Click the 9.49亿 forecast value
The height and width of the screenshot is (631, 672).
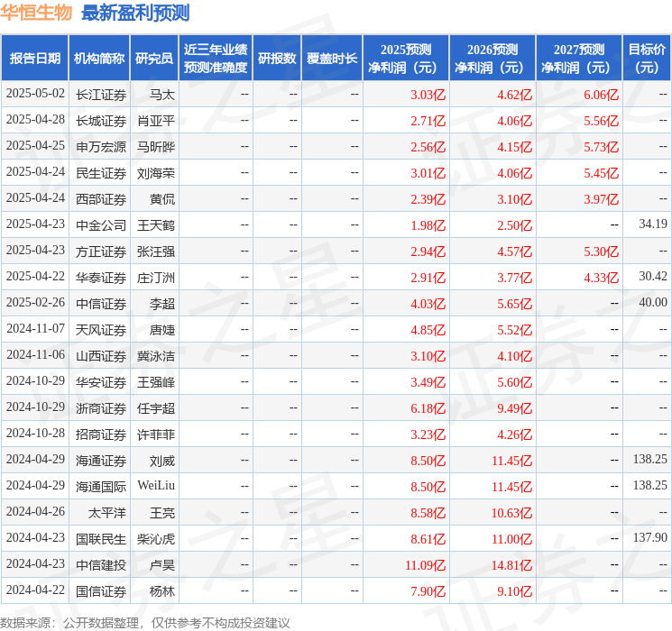(514, 408)
